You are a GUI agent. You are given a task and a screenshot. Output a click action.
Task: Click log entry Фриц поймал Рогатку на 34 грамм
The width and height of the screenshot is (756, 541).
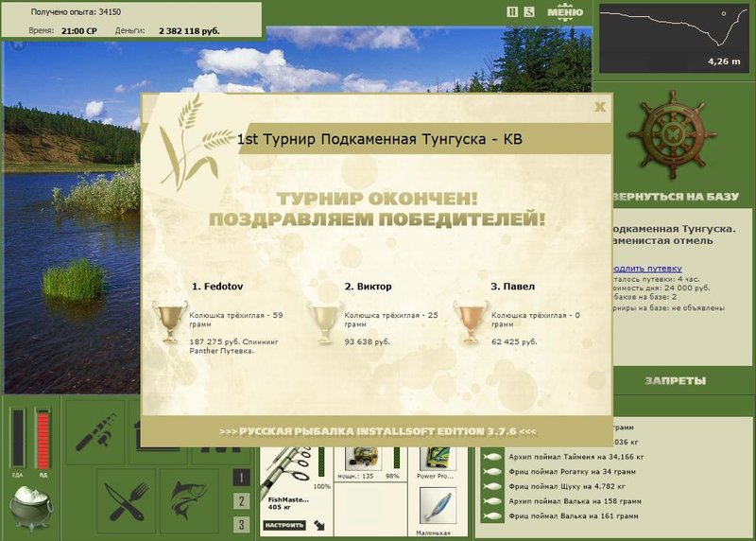[x=573, y=472]
